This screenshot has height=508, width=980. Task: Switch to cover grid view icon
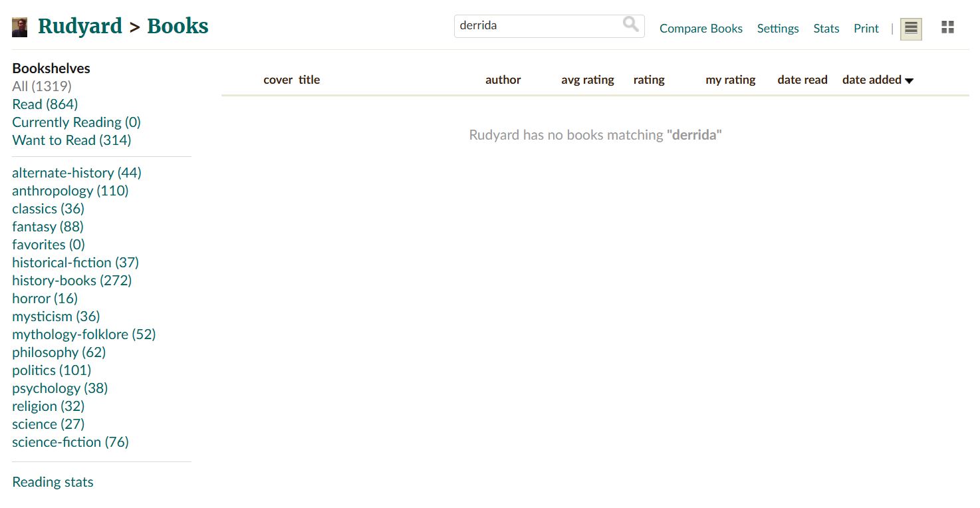[x=948, y=27]
